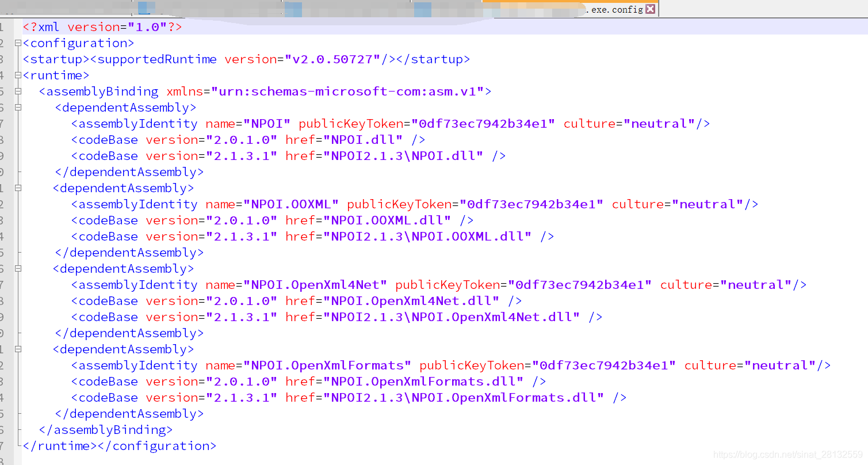Click the assemblyBinding opening tag name

[102, 92]
